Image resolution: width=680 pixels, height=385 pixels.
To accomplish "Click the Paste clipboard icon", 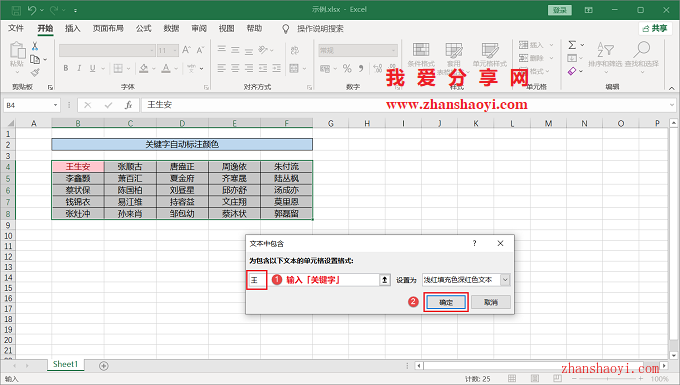I will click(17, 50).
